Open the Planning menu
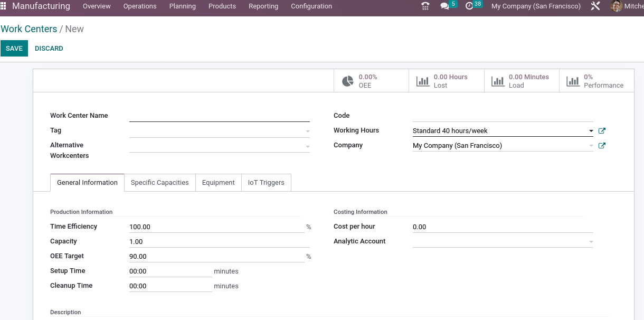The image size is (644, 320). (x=183, y=6)
